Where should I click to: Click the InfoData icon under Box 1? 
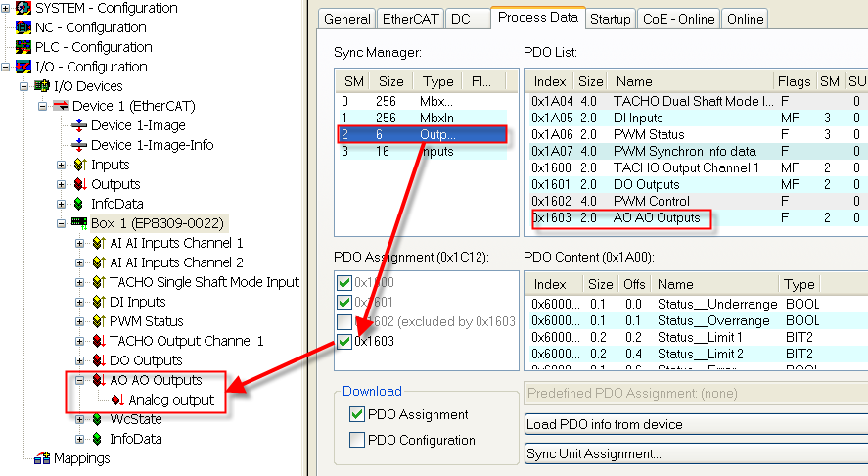pyautogui.click(x=98, y=439)
